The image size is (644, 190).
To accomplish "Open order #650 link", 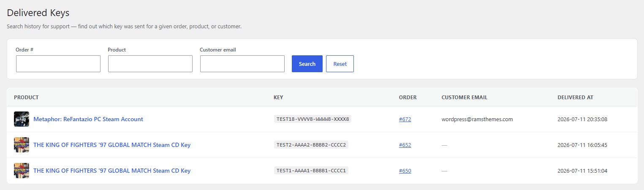I will (405, 171).
